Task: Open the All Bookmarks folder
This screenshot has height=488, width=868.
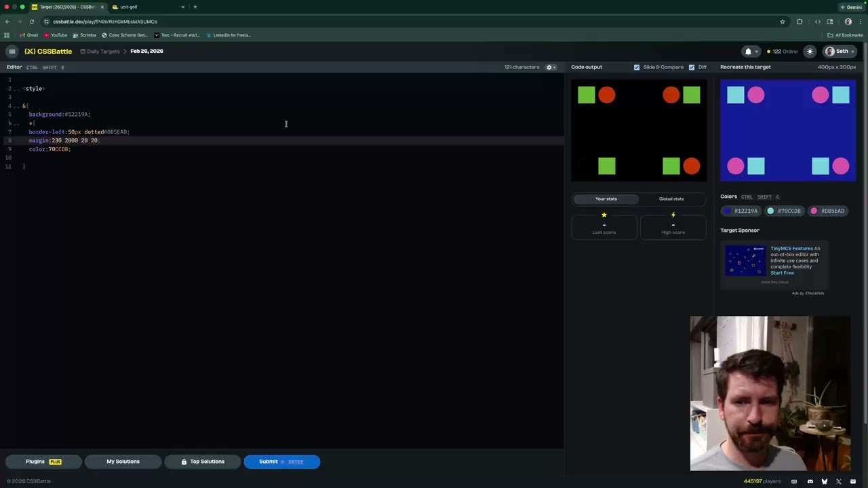Action: pyautogui.click(x=845, y=35)
